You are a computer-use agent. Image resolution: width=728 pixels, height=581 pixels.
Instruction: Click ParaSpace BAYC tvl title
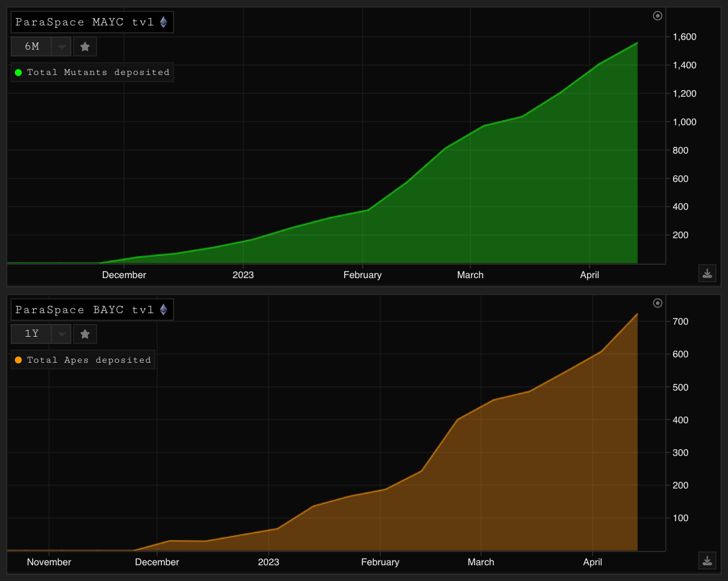pos(85,310)
